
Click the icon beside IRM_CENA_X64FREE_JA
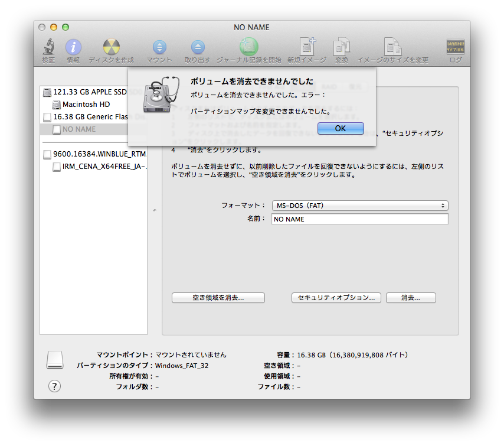(57, 167)
